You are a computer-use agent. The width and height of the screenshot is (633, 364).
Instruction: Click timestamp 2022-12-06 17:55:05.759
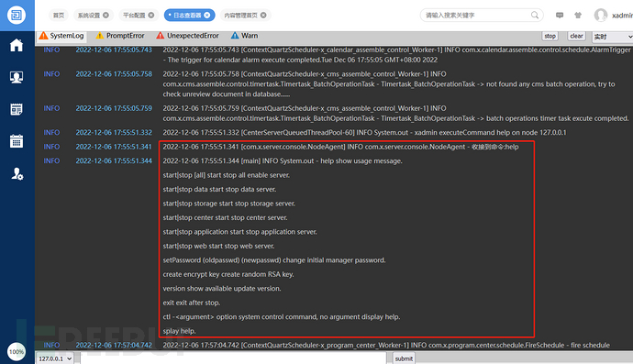pyautogui.click(x=114, y=108)
